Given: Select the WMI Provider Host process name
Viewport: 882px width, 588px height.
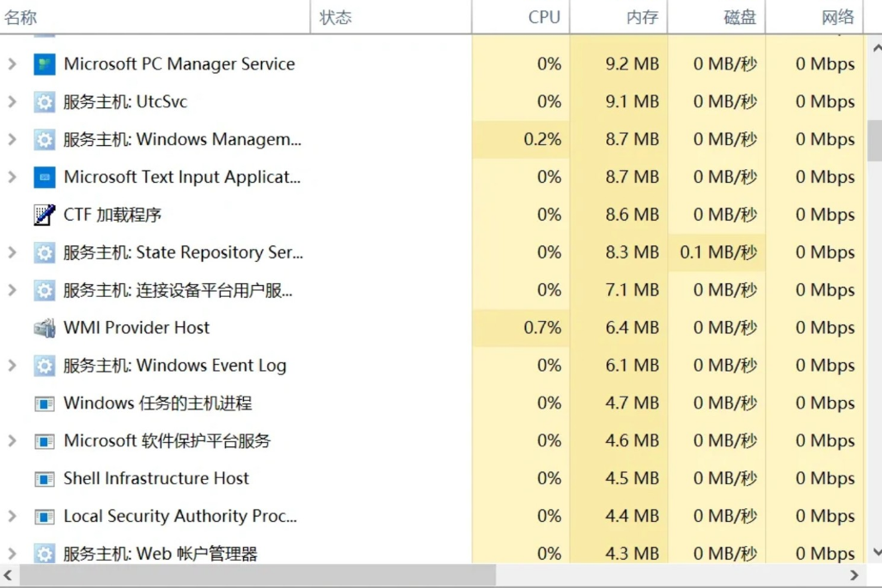Looking at the screenshot, I should pos(137,328).
